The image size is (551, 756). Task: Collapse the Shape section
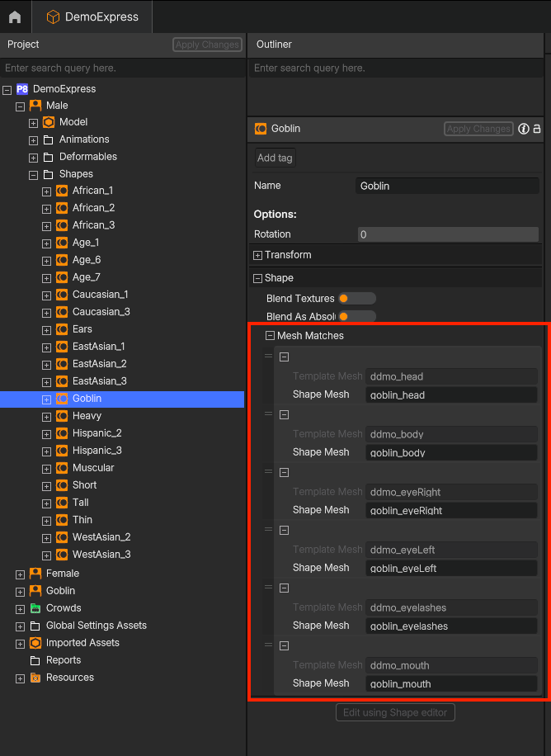(258, 278)
